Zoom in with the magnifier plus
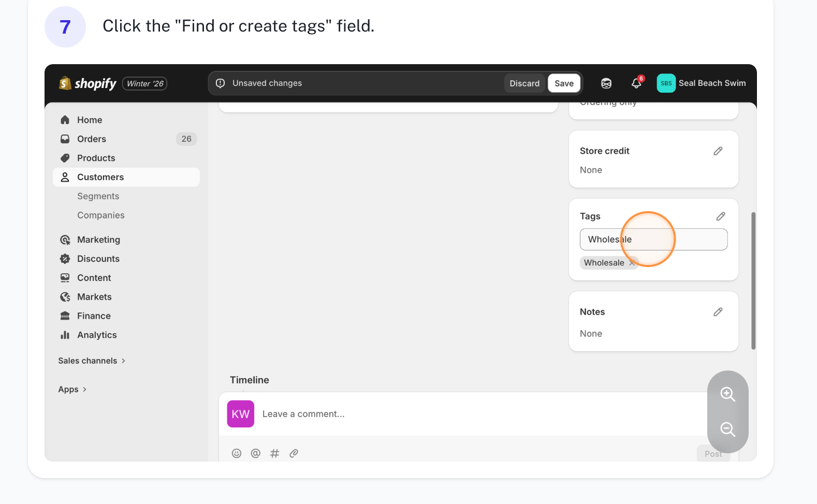Image resolution: width=817 pixels, height=504 pixels. [727, 394]
